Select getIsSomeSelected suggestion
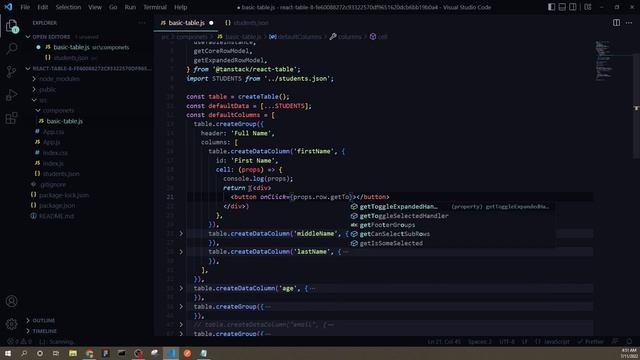This screenshot has height=360, width=640. [x=451, y=243]
